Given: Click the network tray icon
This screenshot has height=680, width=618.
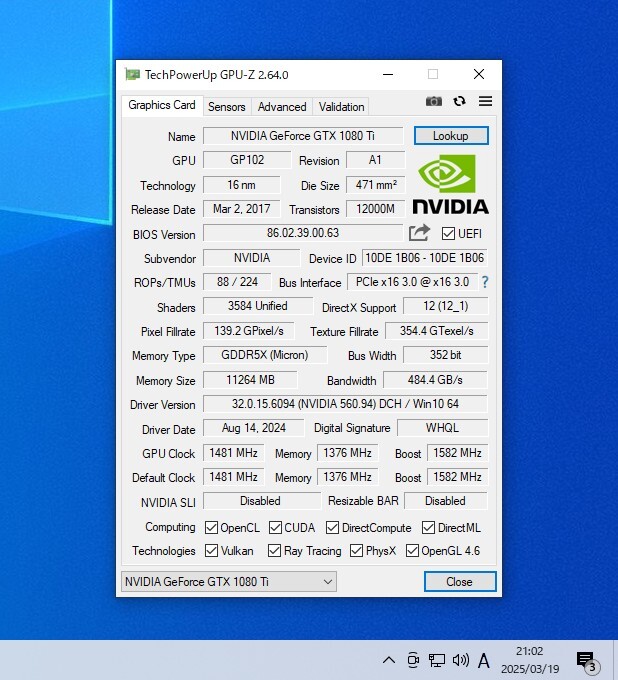Looking at the screenshot, I should point(437,660).
